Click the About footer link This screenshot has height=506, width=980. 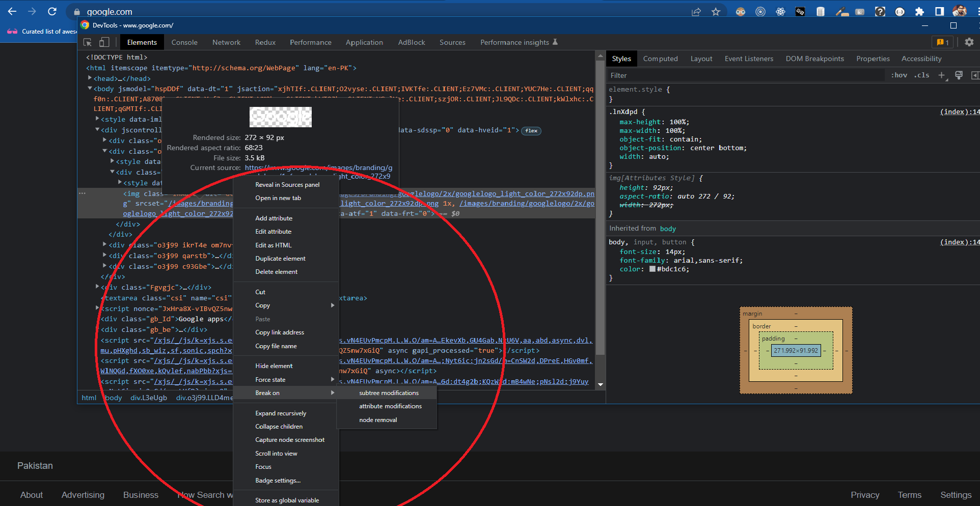tap(32, 495)
